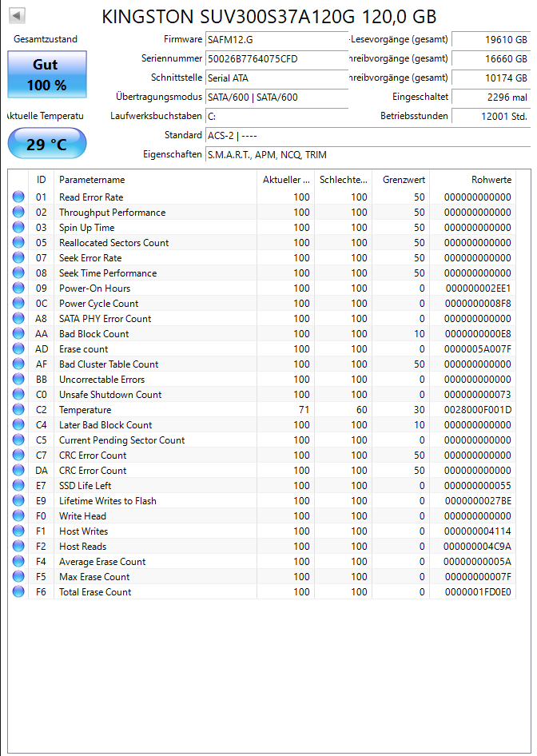537x756 pixels.
Task: Click the Eigenschaften field S.M.A.R.T., APM, NCQ, TRIM
Action: (x=368, y=155)
